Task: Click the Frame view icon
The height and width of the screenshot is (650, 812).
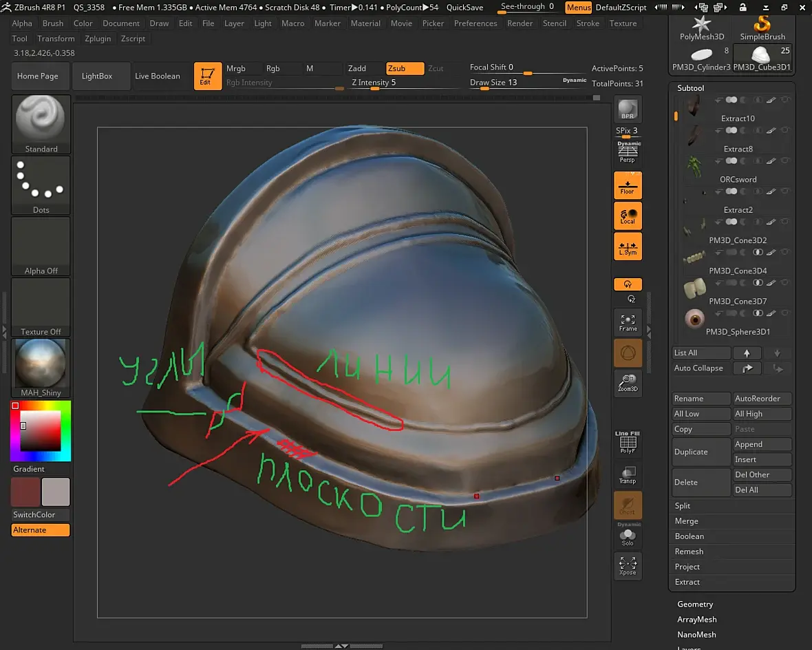Action: (628, 322)
